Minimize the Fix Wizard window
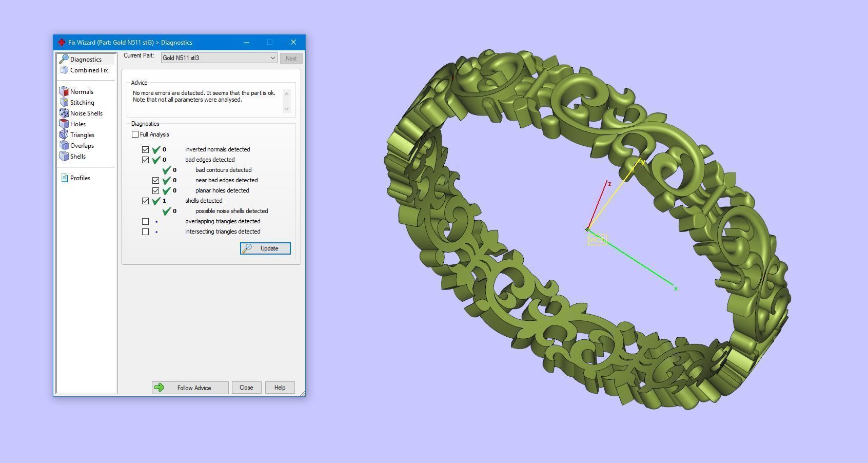 pyautogui.click(x=247, y=42)
